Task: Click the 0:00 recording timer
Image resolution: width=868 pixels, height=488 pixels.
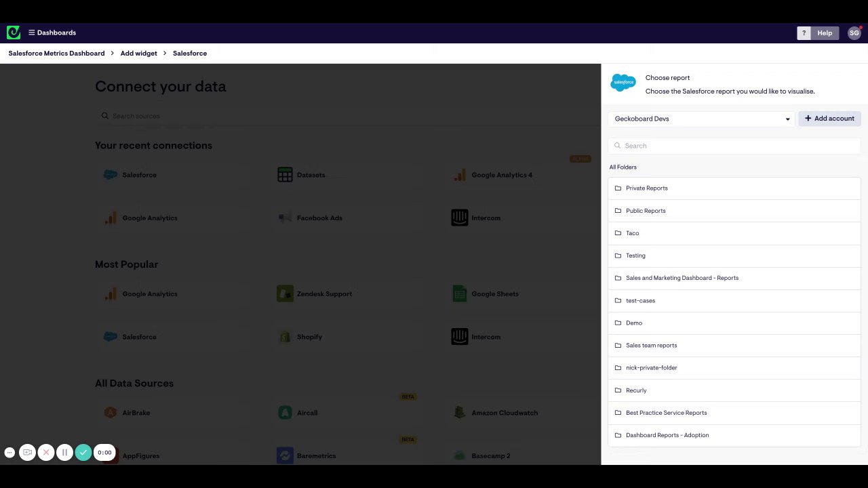Action: [x=104, y=453]
